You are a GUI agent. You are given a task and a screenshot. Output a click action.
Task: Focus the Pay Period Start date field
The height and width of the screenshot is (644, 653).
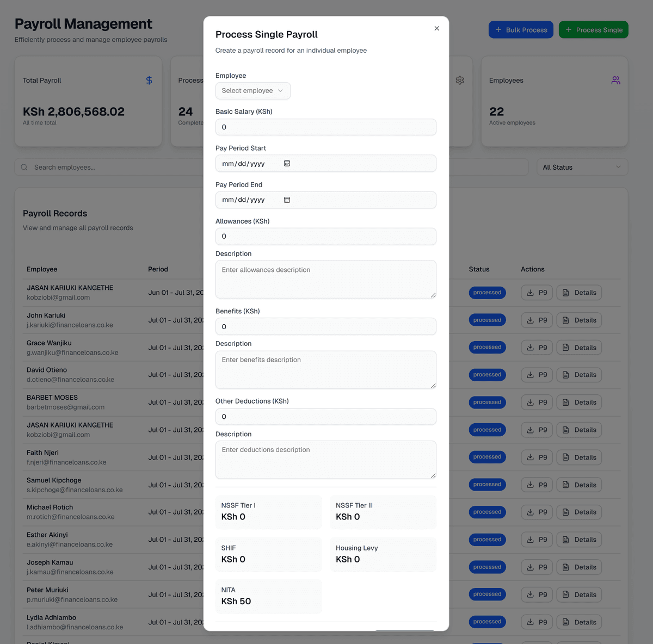326,164
